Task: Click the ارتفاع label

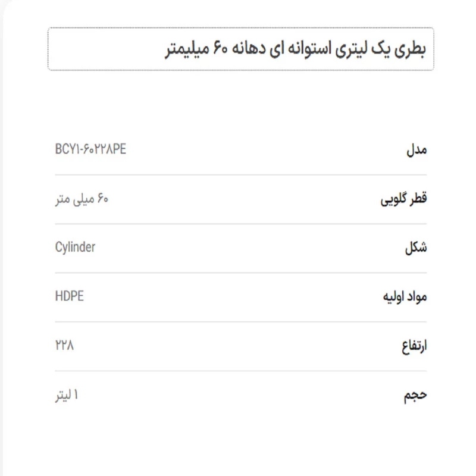Action: point(414,346)
